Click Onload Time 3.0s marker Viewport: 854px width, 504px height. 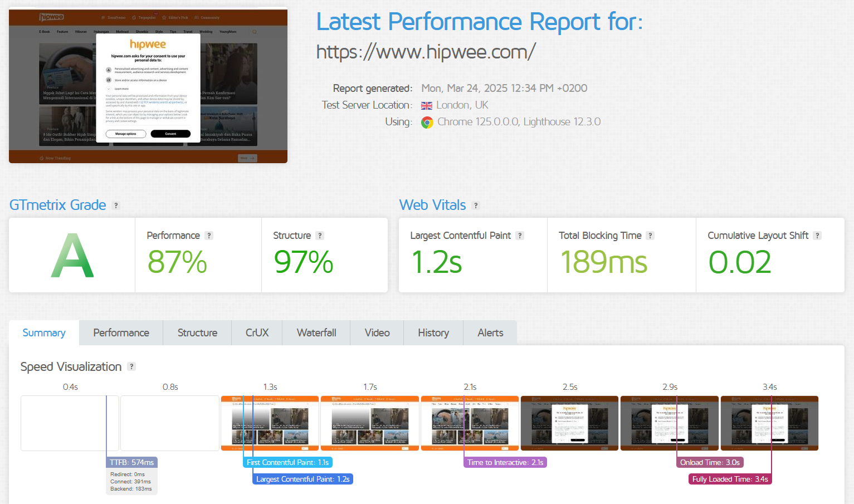[x=710, y=462]
